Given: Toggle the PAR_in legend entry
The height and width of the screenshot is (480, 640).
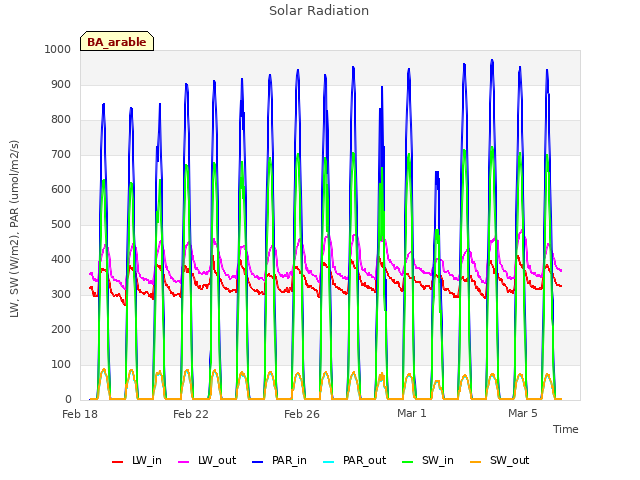Looking at the screenshot, I should [x=279, y=460].
